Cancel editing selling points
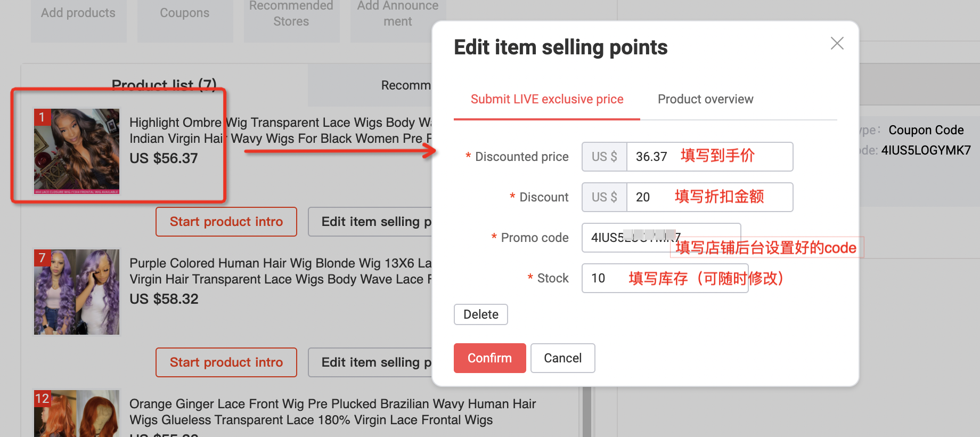Screen dimensions: 980x437 point(562,358)
